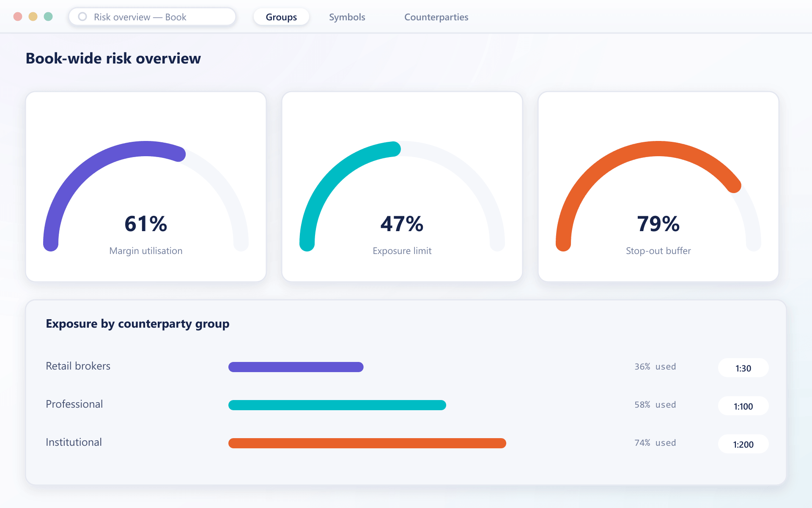Click the Stop-out buffer label
This screenshot has width=812, height=508.
(658, 251)
